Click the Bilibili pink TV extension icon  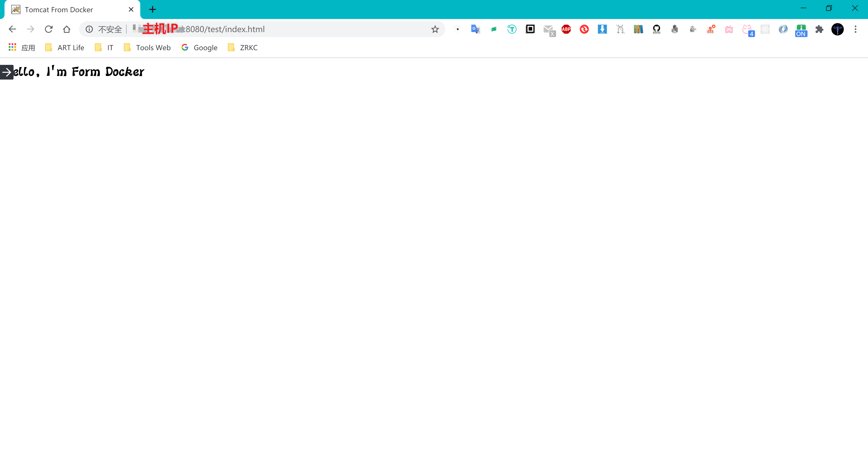pos(729,29)
